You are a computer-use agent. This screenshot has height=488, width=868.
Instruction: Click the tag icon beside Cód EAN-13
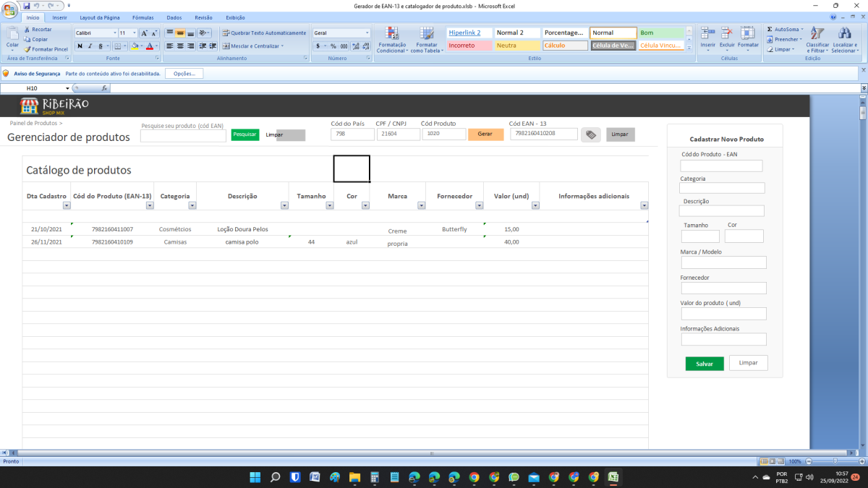coord(591,134)
